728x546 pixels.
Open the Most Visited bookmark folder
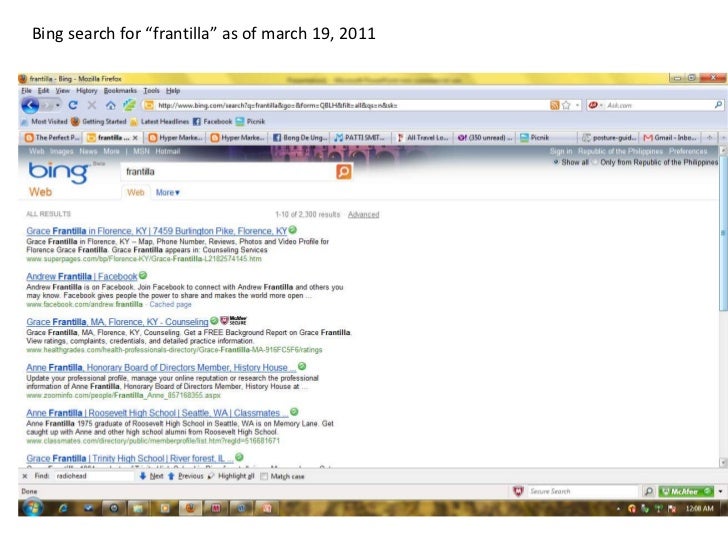click(x=44, y=122)
